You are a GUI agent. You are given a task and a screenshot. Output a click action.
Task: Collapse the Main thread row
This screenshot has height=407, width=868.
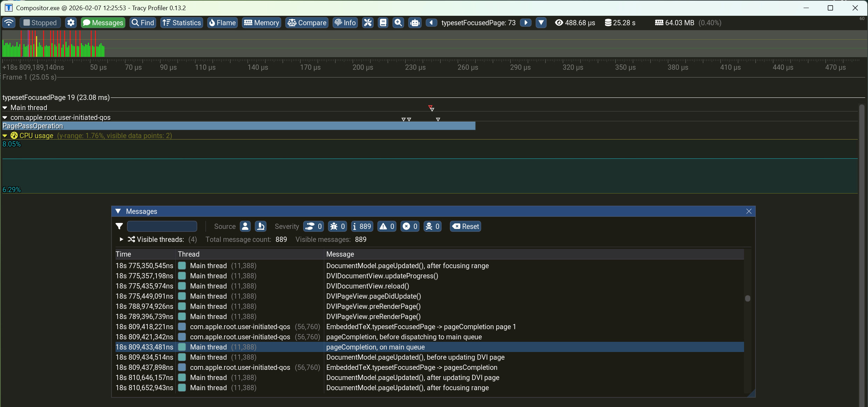tap(5, 108)
